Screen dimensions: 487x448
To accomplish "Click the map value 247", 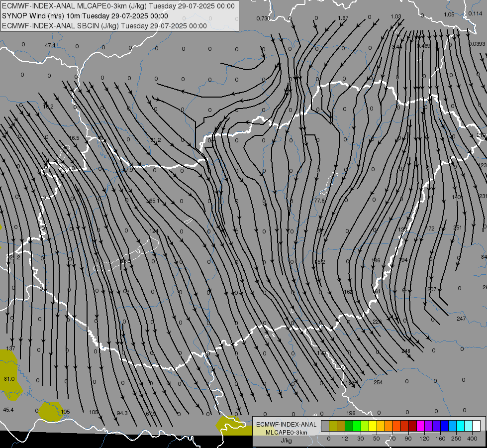I will pyautogui.click(x=461, y=319).
